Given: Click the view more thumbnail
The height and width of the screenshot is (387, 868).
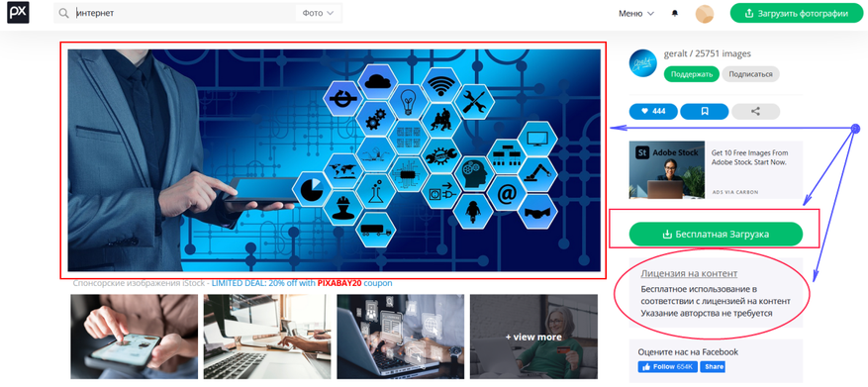Looking at the screenshot, I should (533, 337).
